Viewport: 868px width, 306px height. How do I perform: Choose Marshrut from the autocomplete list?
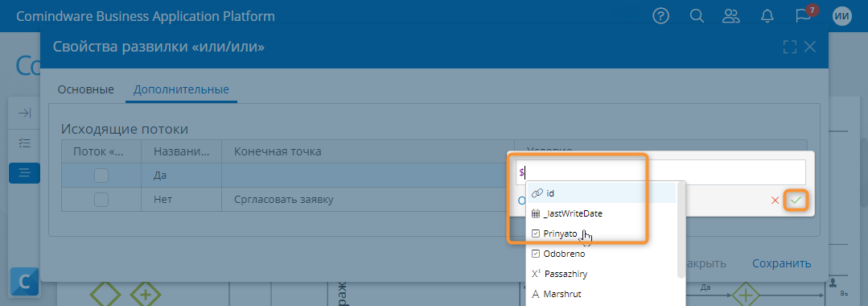click(601, 294)
